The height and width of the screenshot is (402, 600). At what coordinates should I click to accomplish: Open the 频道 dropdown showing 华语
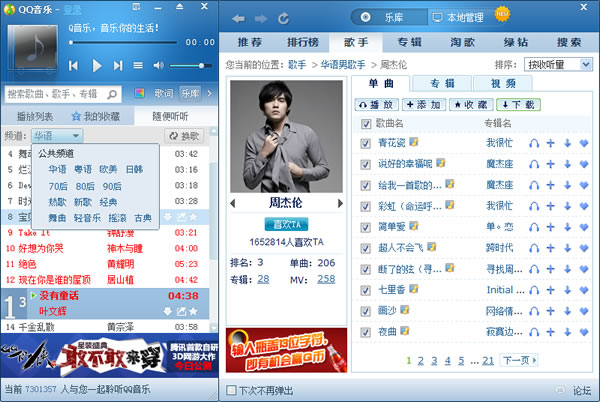click(x=56, y=135)
